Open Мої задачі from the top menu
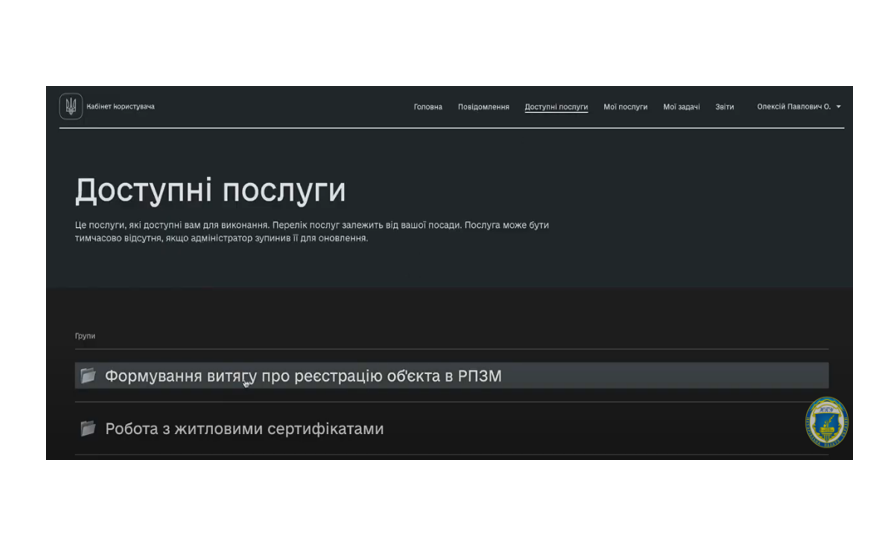This screenshot has width=889, height=540. tap(681, 107)
